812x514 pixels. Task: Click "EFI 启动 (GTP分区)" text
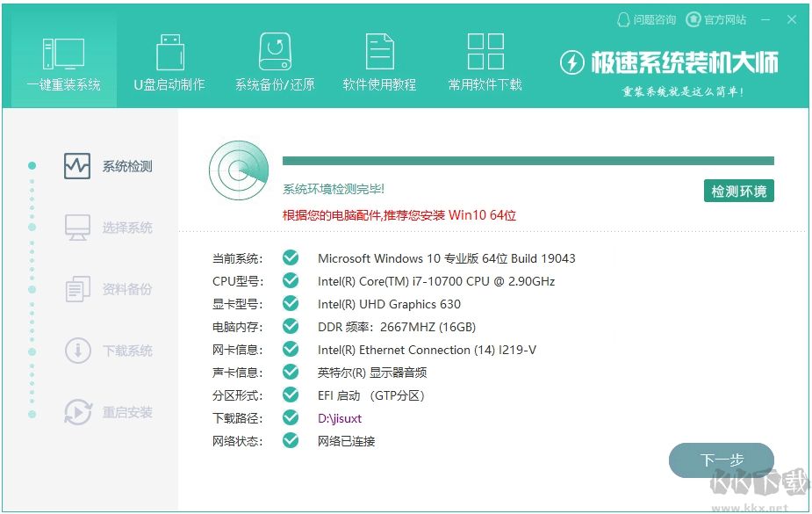(x=371, y=396)
